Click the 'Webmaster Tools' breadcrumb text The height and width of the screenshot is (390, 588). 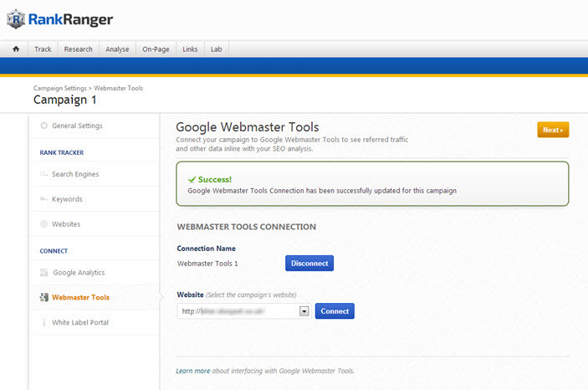pos(119,88)
